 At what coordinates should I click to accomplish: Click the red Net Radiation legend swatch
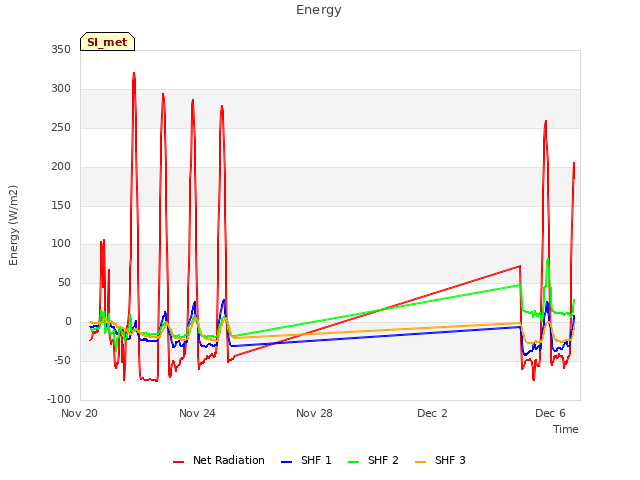pos(178,462)
